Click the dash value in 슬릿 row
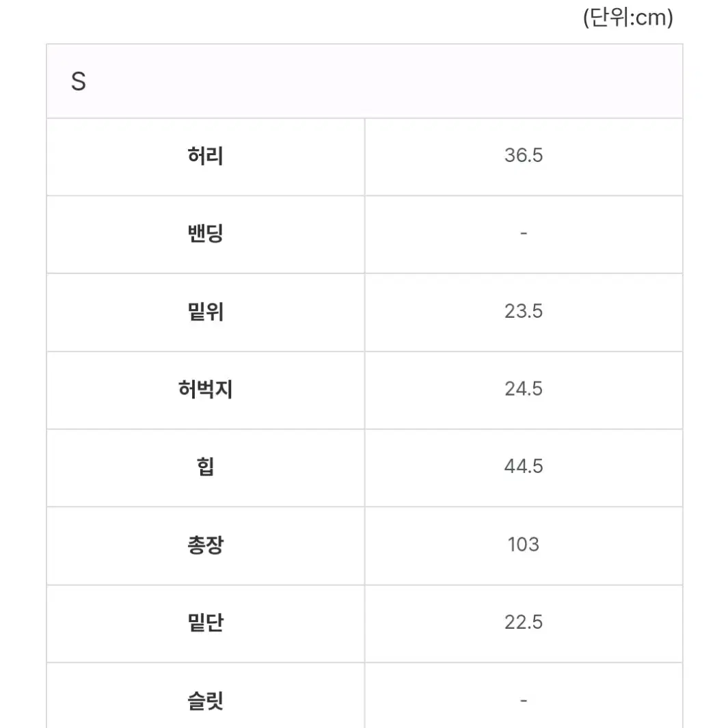This screenshot has height=728, width=728. tap(523, 700)
